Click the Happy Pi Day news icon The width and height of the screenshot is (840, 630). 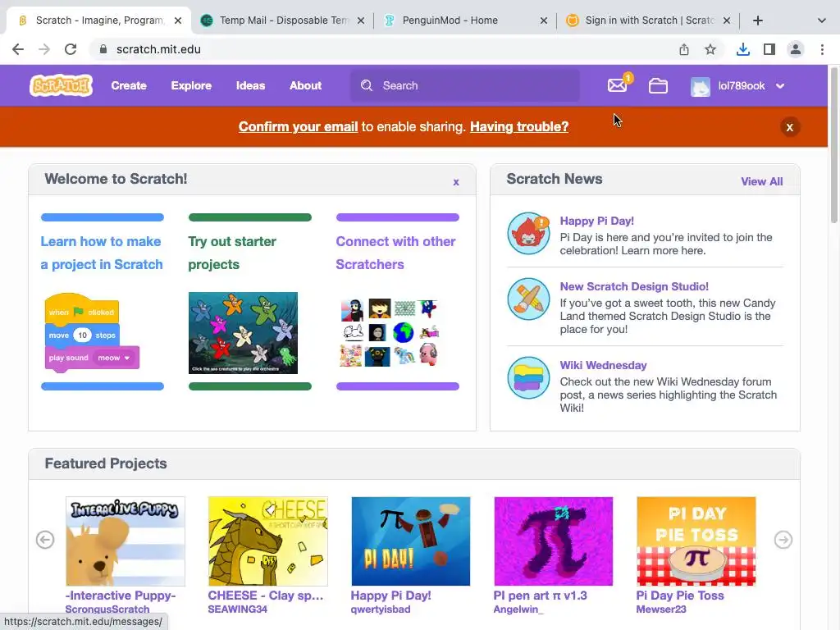point(528,234)
